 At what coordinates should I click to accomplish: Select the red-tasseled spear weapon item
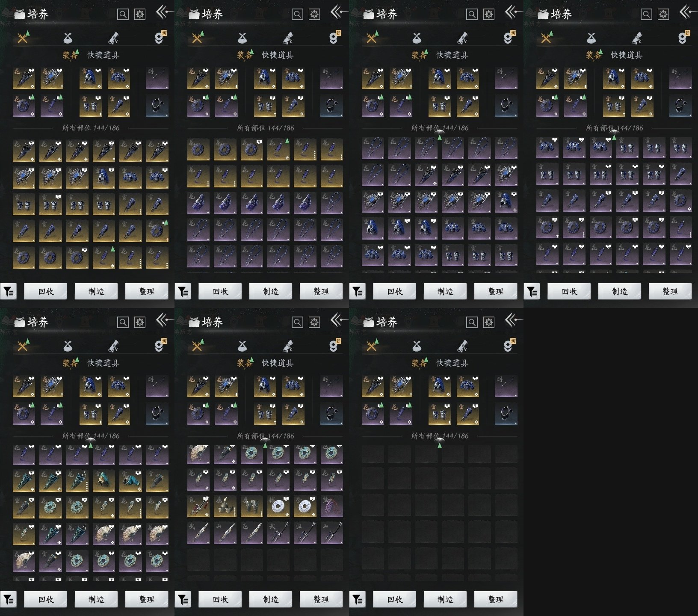[x=198, y=506]
